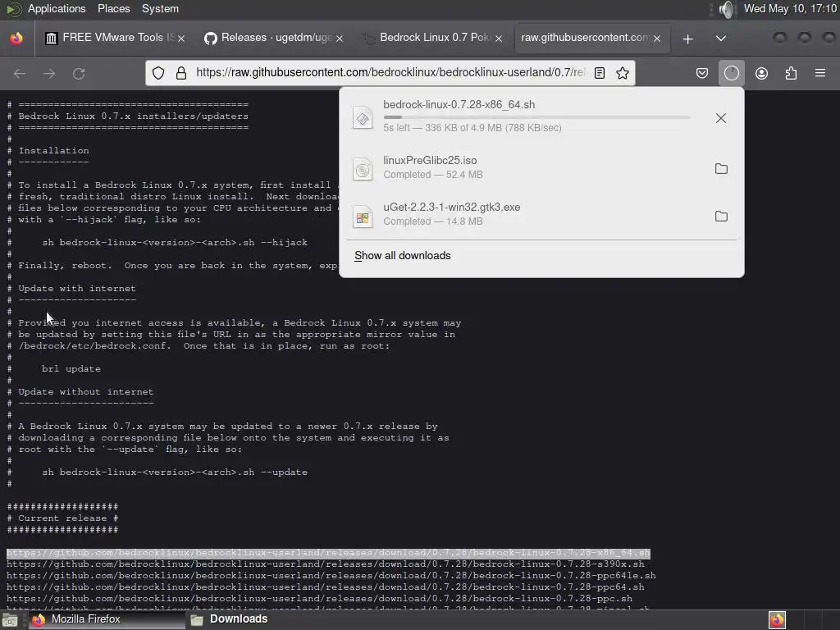
Task: Go forward with the forward arrow
Action: 49,73
